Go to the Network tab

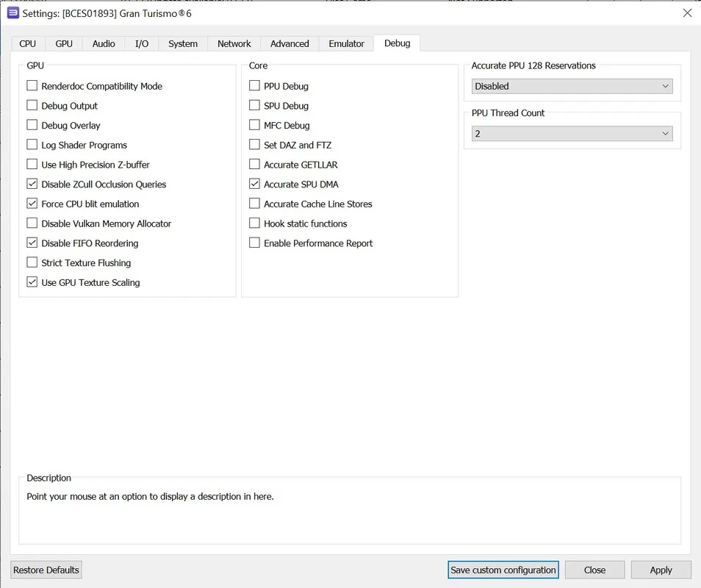click(234, 44)
